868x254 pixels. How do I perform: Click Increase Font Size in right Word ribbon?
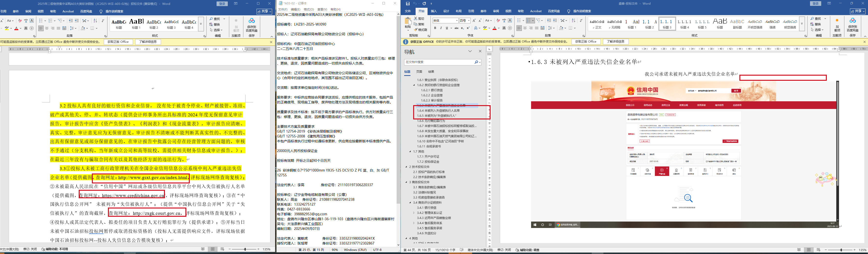coord(474,20)
